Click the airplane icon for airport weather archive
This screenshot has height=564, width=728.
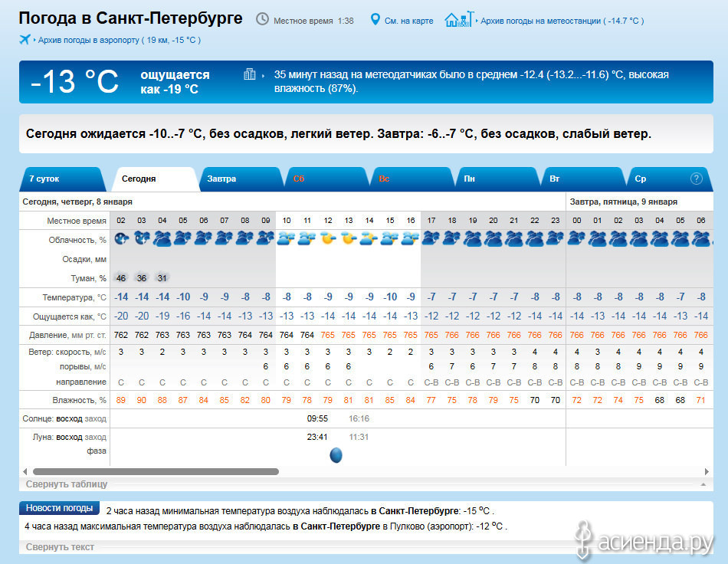point(25,39)
